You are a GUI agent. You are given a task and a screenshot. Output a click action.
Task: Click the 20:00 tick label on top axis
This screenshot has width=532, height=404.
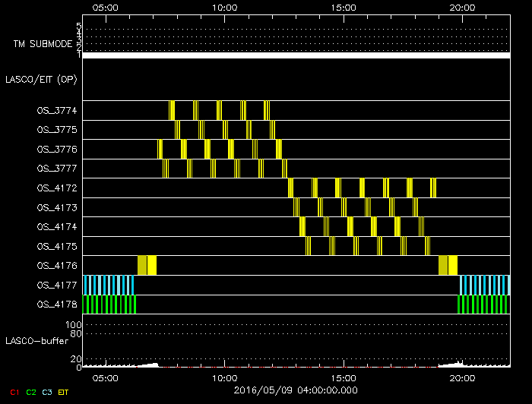point(462,8)
